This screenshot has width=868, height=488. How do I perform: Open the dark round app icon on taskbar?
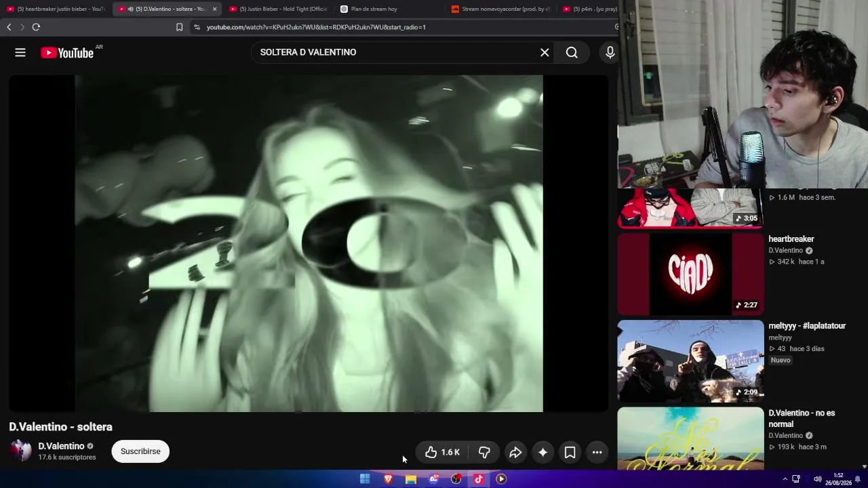point(456,479)
